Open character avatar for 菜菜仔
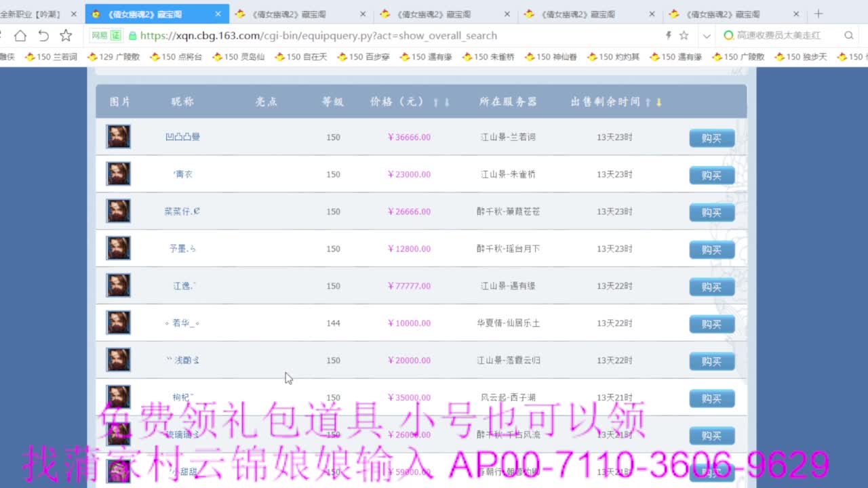Screen dimensions: 868x488 [x=118, y=211]
